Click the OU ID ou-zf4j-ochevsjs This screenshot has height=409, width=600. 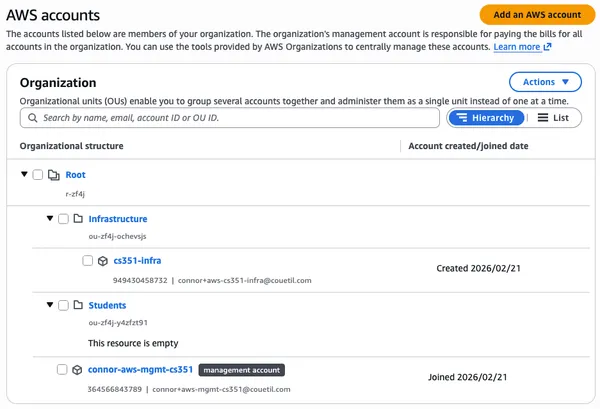pos(117,236)
